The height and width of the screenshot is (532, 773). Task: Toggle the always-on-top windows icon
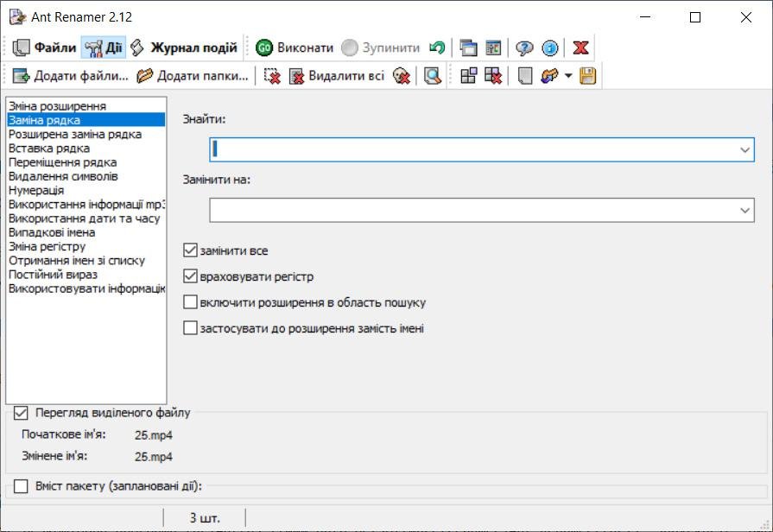(468, 47)
